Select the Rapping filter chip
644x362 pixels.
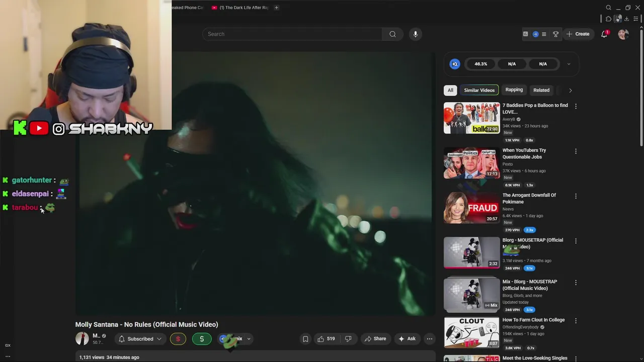514,90
